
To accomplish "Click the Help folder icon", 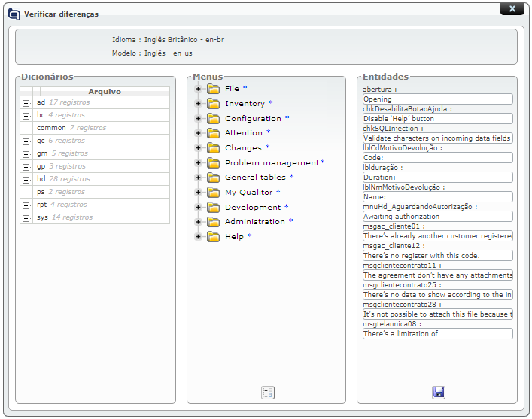I will (x=214, y=237).
